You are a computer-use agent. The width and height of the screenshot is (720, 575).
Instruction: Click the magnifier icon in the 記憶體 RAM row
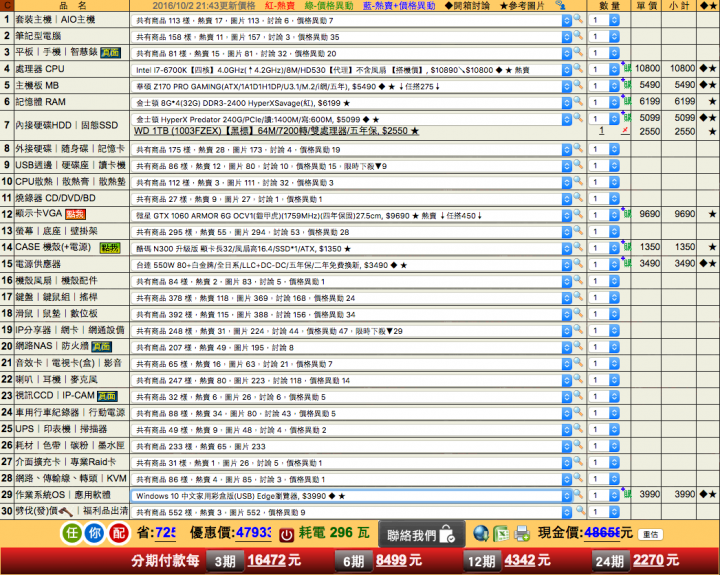578,101
